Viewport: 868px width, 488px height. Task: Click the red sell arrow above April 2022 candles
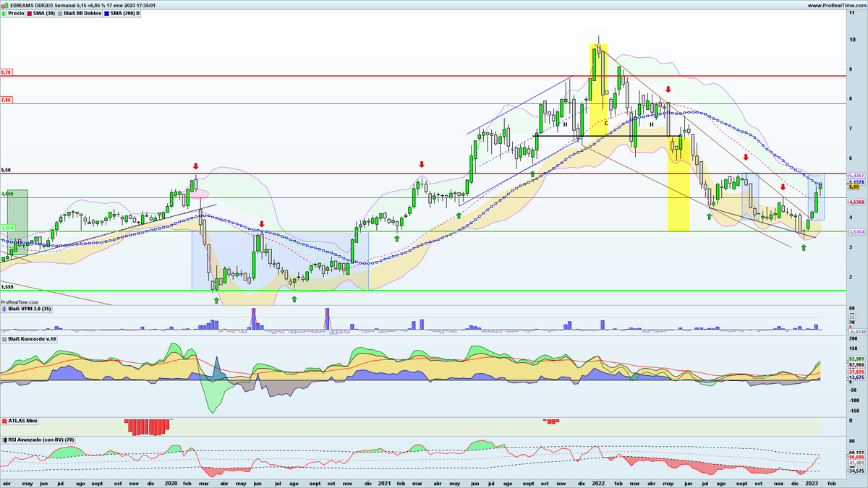coord(668,90)
